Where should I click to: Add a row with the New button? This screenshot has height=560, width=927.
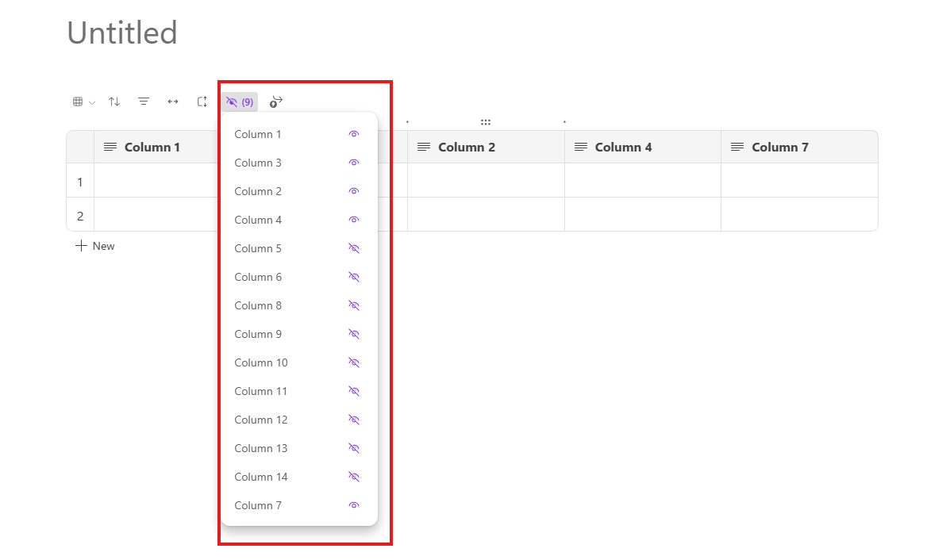(x=94, y=246)
